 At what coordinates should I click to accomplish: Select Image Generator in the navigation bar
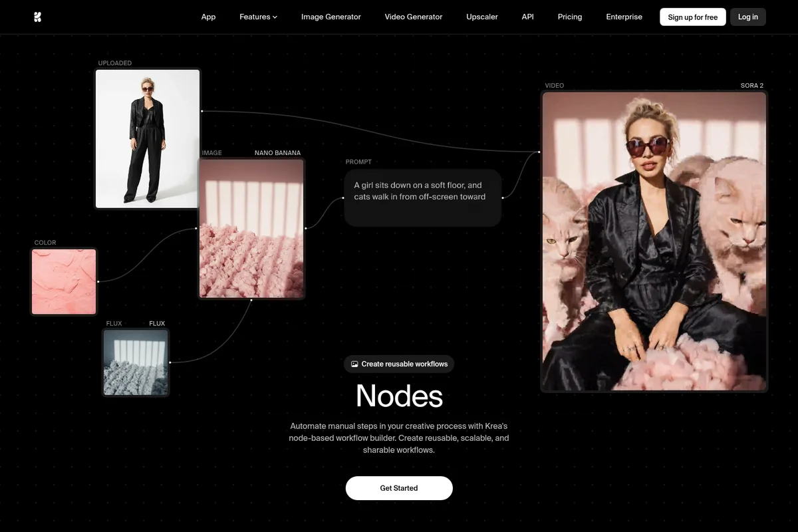click(331, 17)
